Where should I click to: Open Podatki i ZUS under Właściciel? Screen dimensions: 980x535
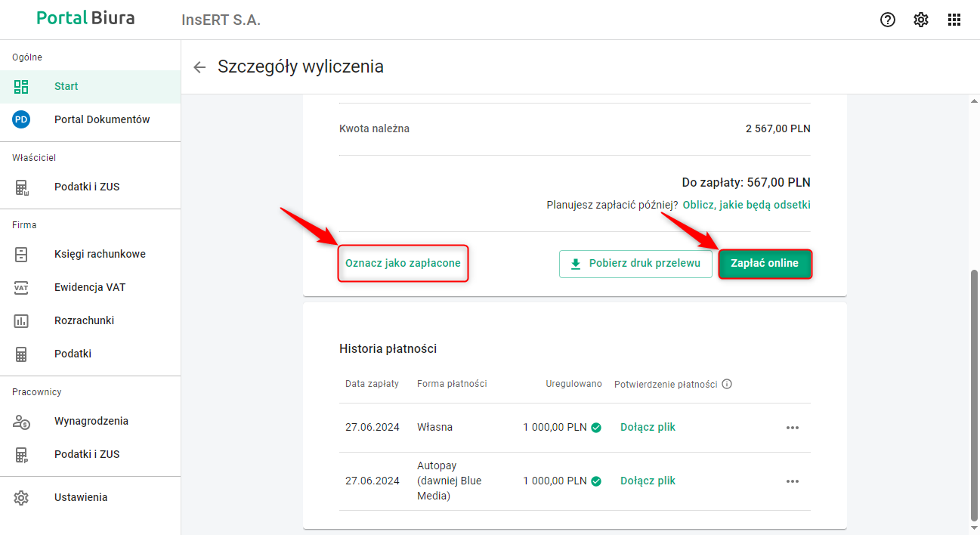coord(87,187)
